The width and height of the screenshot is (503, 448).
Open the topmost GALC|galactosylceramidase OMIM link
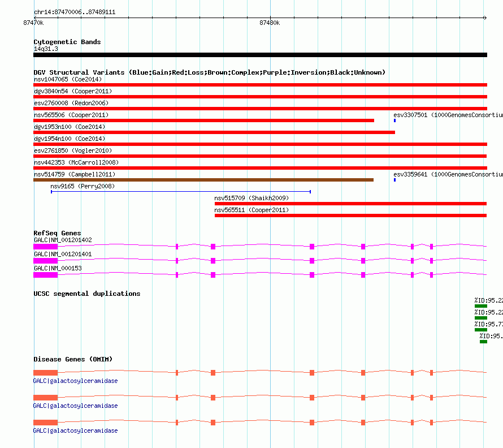coord(75,381)
